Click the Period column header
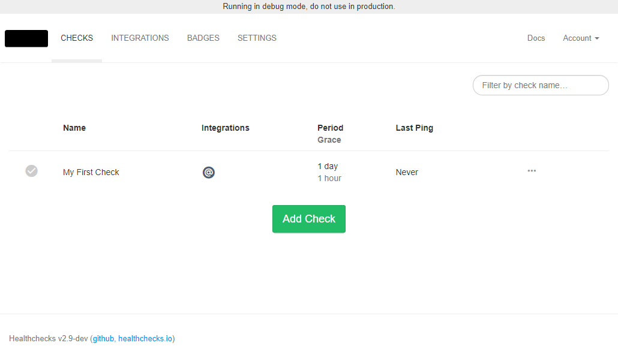The height and width of the screenshot is (364, 618). pyautogui.click(x=331, y=128)
